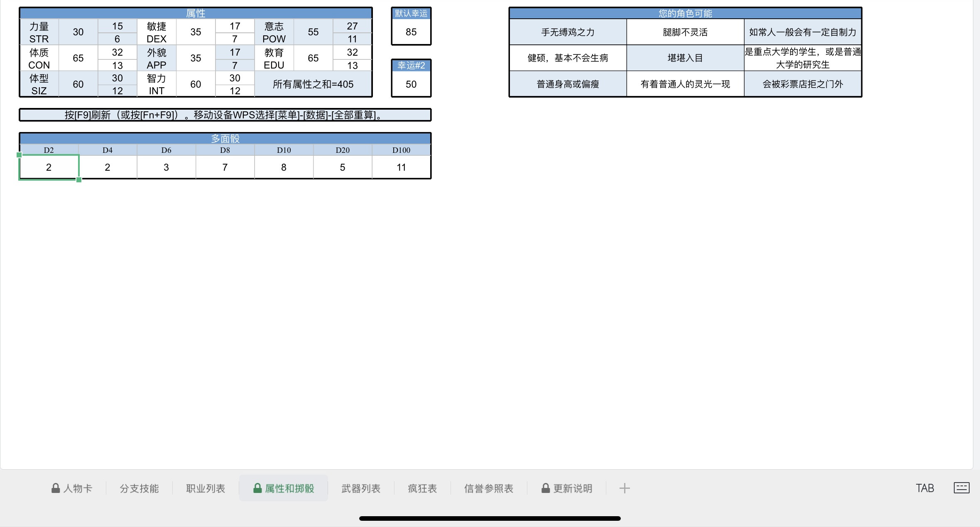Click the lock icon on 更新说明 tab
Image resolution: width=980 pixels, height=527 pixels.
[545, 488]
